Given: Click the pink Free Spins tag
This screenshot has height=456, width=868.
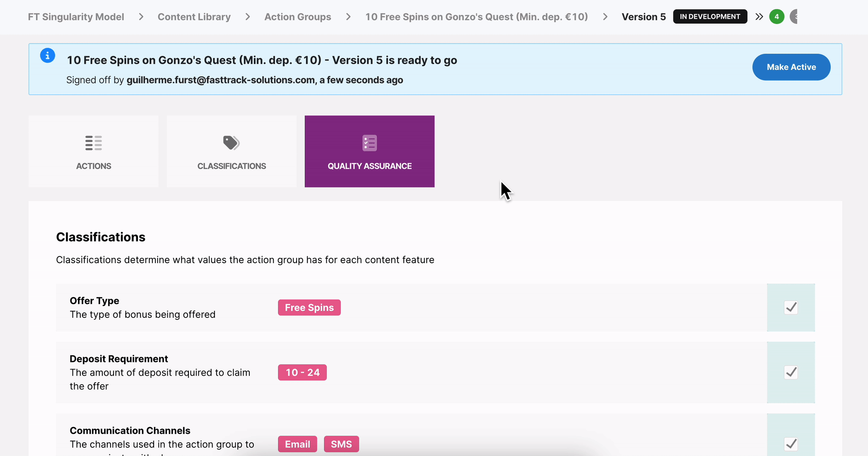Looking at the screenshot, I should 309,307.
